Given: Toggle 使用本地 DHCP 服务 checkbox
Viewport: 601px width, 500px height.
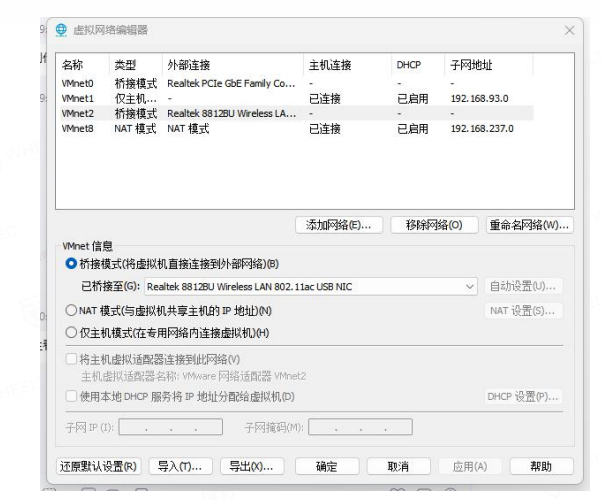Looking at the screenshot, I should click(x=71, y=396).
